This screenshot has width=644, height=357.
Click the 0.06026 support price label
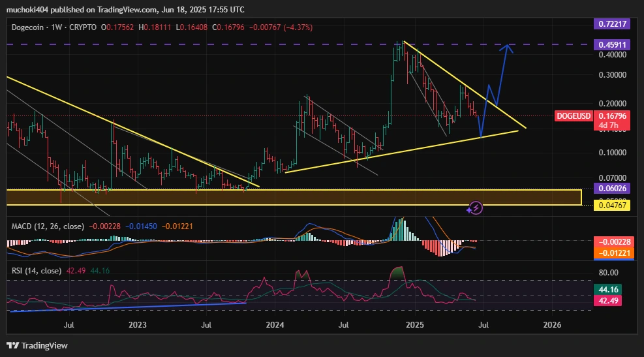[612, 189]
